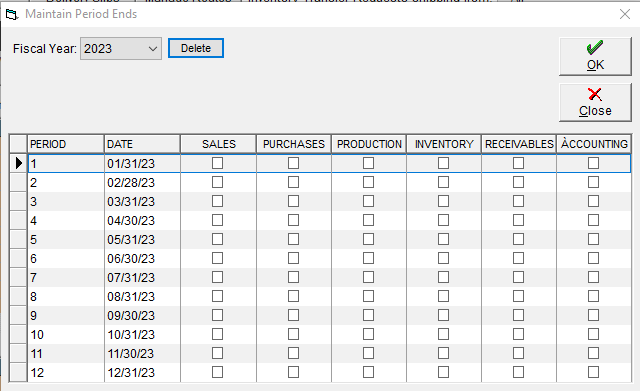Open the Fiscal Year dropdown

pyautogui.click(x=121, y=49)
